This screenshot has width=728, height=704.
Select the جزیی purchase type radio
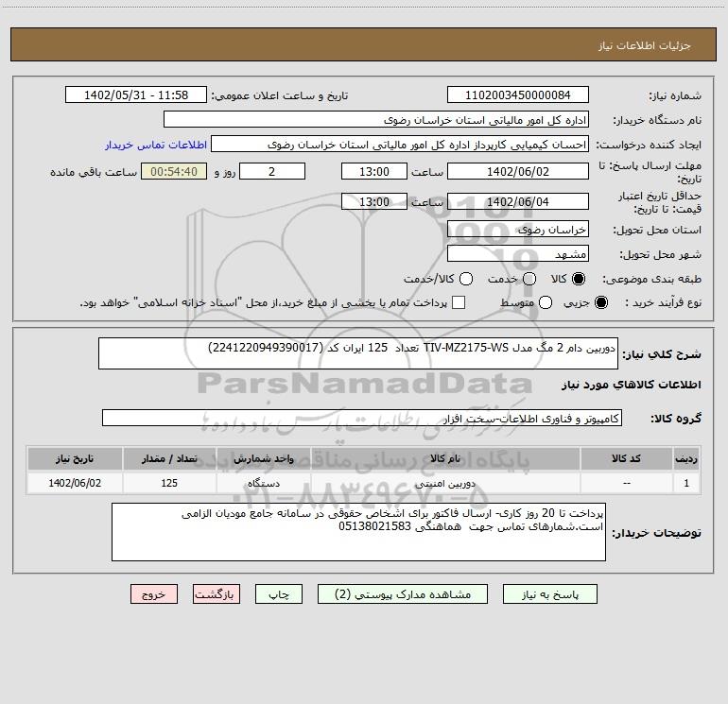tap(601, 302)
